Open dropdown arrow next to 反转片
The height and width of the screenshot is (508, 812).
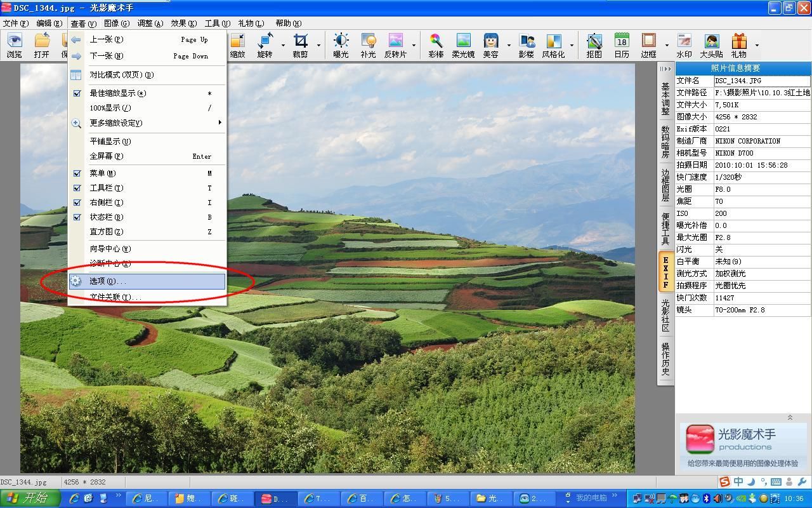414,46
